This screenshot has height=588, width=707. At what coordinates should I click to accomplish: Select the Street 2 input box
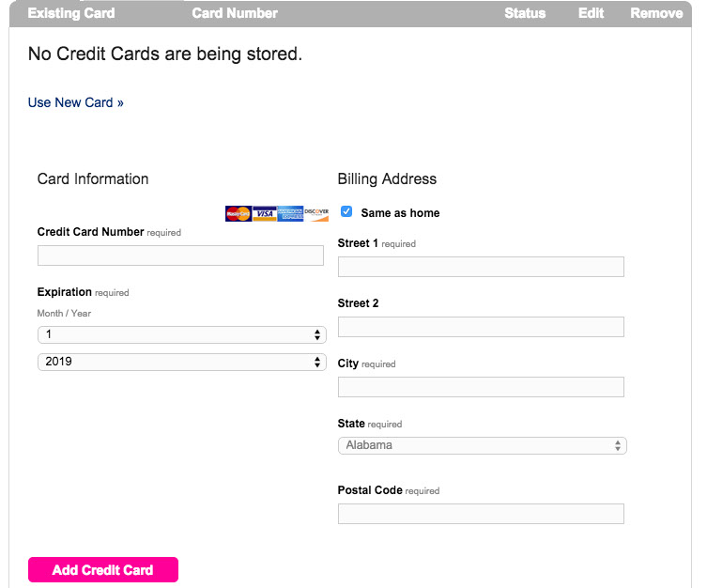481,327
